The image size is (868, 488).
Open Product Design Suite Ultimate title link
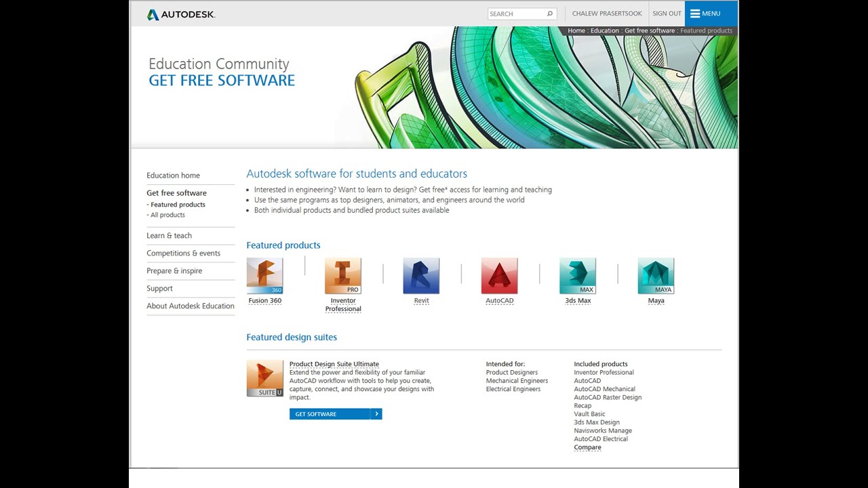pos(334,364)
